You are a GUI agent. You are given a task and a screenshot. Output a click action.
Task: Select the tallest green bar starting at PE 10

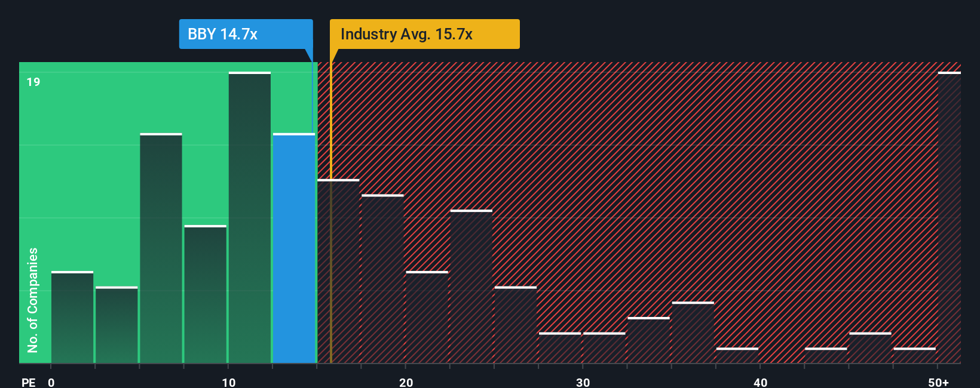[250, 217]
